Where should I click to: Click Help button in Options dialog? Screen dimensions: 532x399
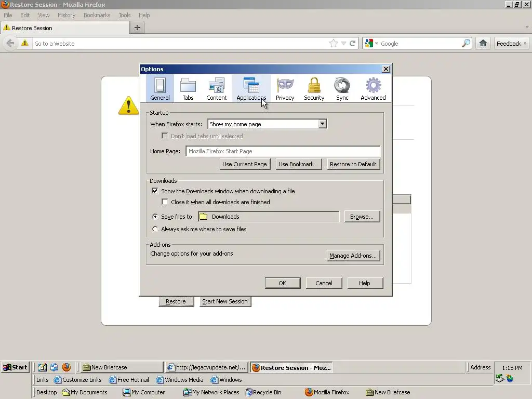(365, 283)
